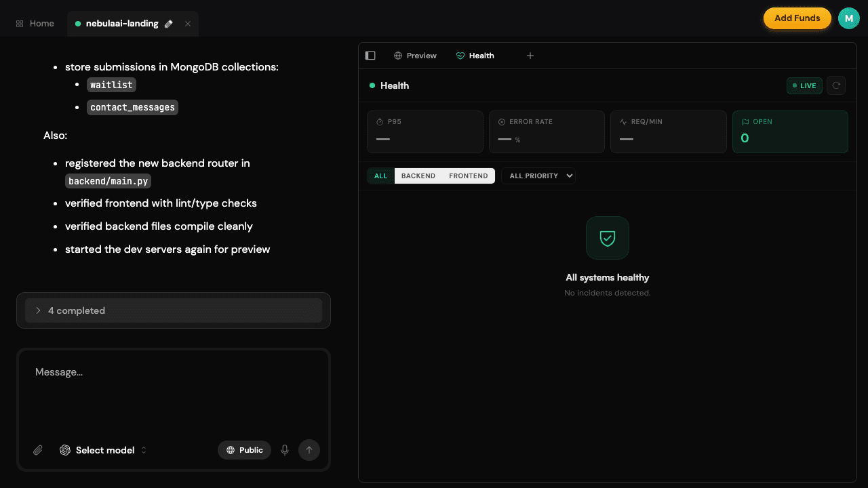The width and height of the screenshot is (868, 488).
Task: Change chat visibility via the Public button
Action: pos(244,449)
